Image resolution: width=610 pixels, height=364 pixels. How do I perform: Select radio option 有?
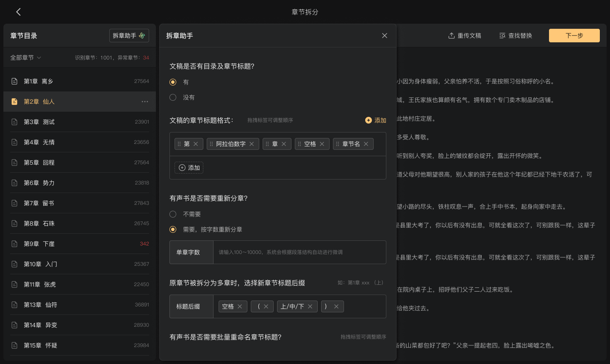(173, 82)
